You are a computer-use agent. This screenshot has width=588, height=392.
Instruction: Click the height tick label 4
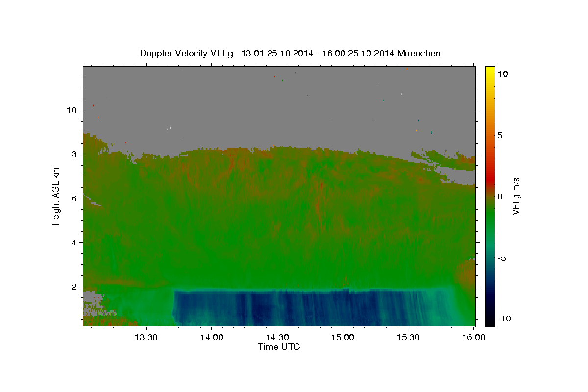[73, 243]
